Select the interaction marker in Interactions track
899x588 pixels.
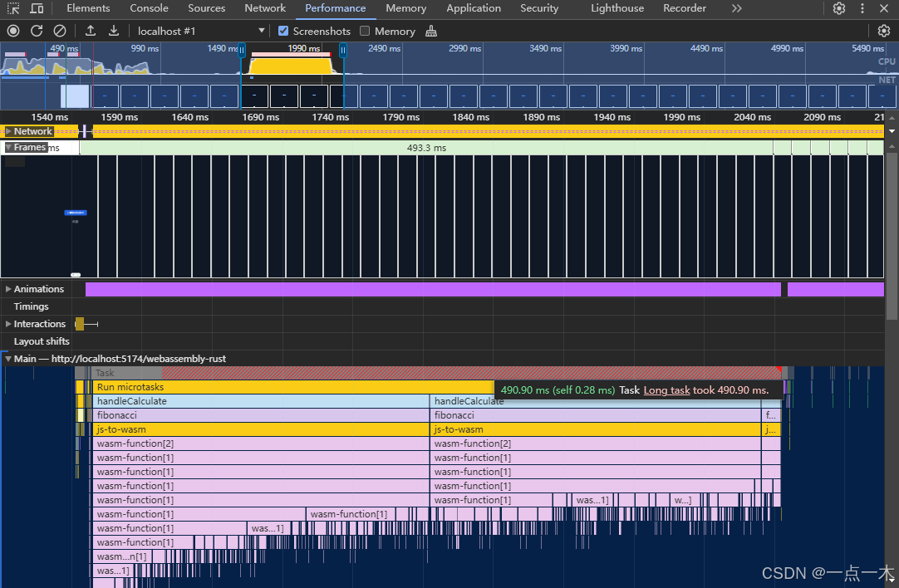[80, 324]
